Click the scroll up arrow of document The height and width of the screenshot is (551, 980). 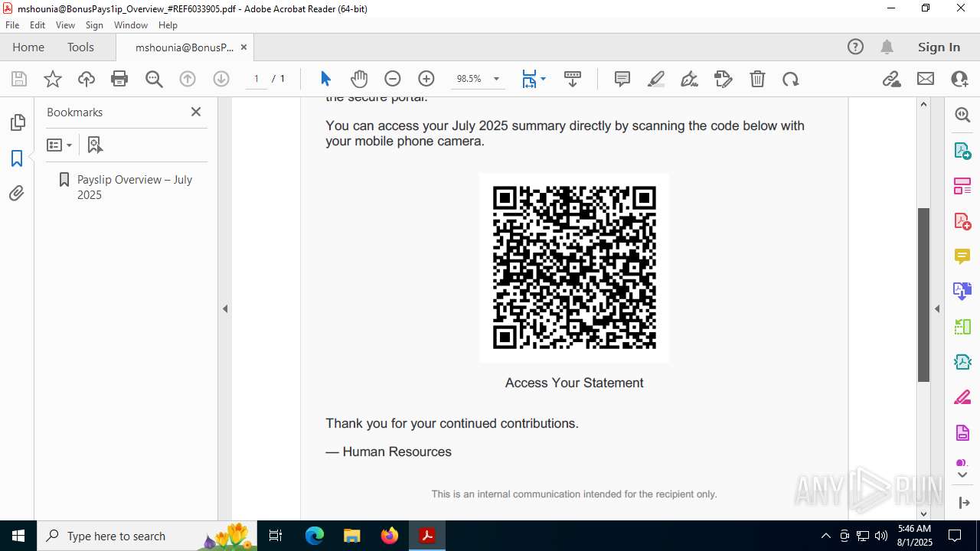[x=923, y=104]
